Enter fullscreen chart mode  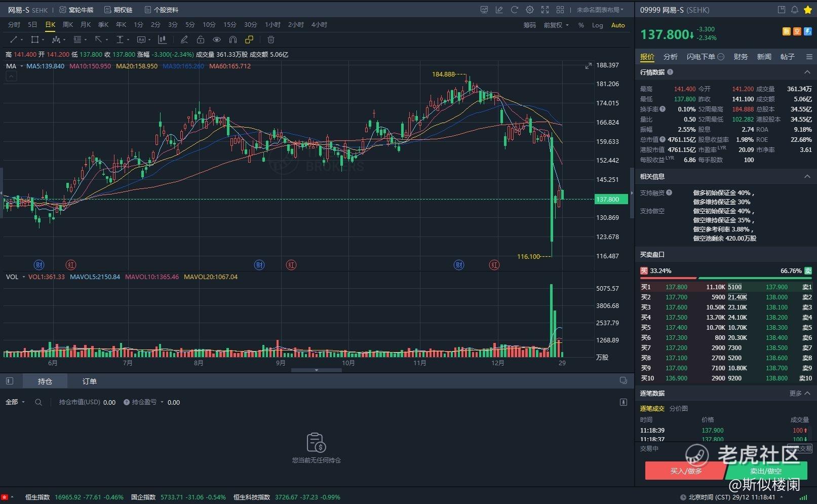[x=545, y=10]
